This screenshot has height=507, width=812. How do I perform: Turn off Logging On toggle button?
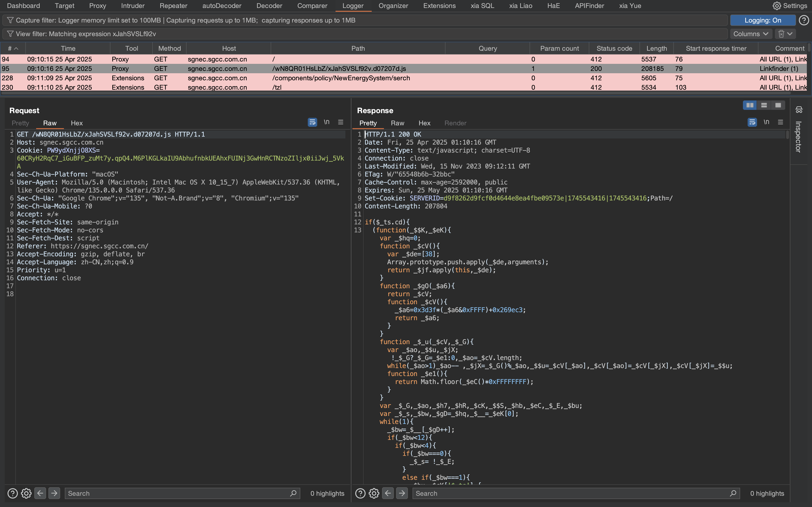762,20
